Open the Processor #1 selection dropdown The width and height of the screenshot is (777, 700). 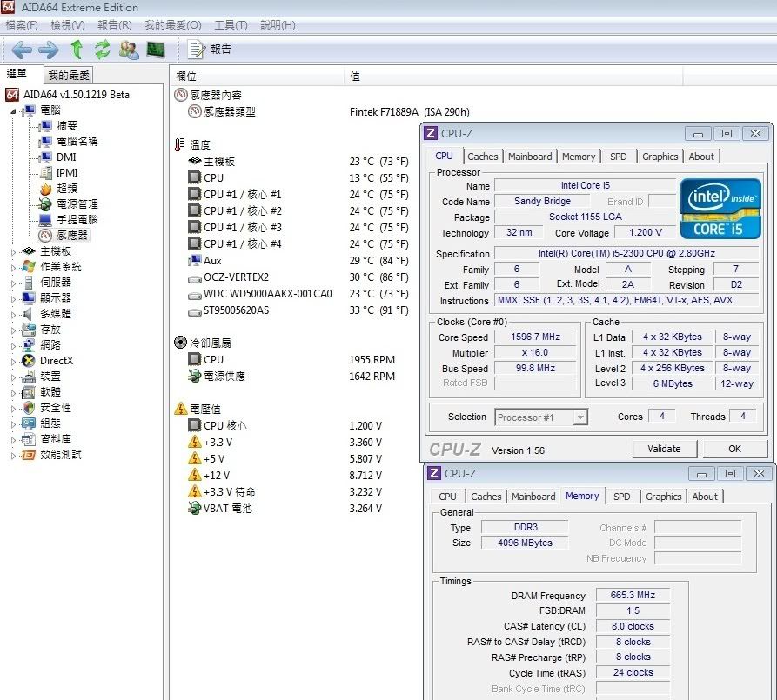coord(541,417)
